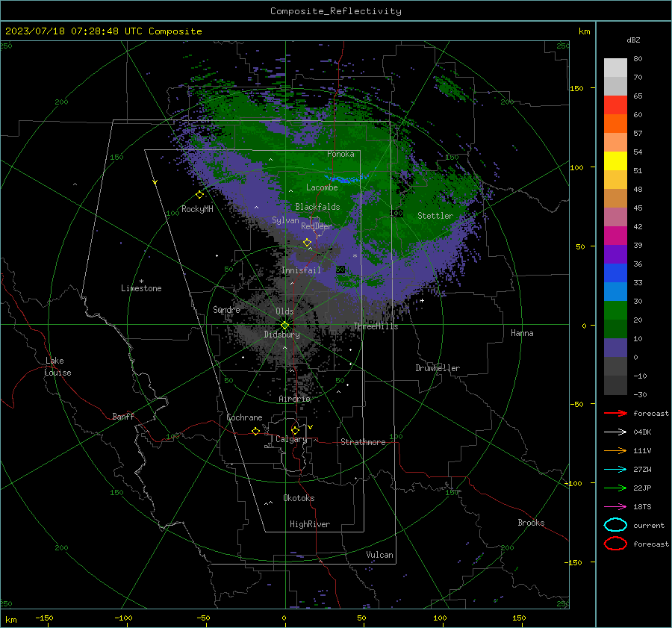Image resolution: width=672 pixels, height=628 pixels.
Task: Click the Drumheller label
Action: point(438,368)
